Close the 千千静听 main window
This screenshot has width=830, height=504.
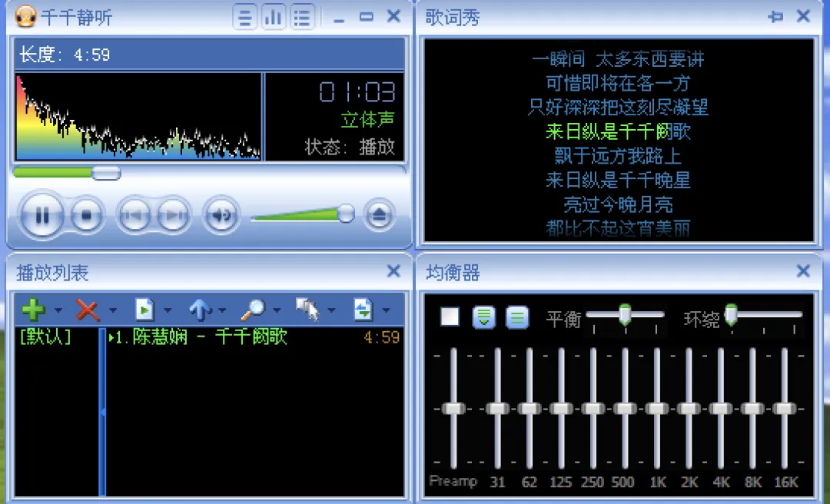[x=393, y=16]
